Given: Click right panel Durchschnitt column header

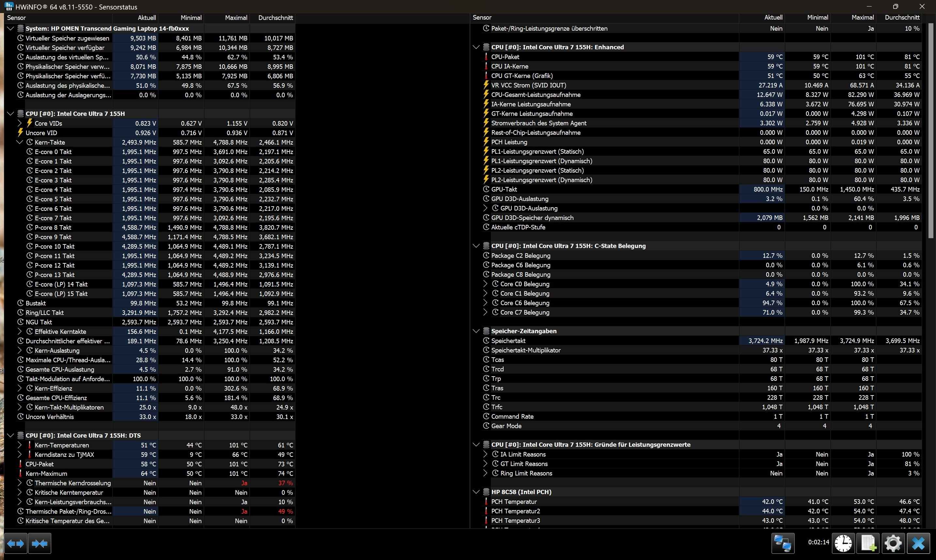Looking at the screenshot, I should (899, 17).
